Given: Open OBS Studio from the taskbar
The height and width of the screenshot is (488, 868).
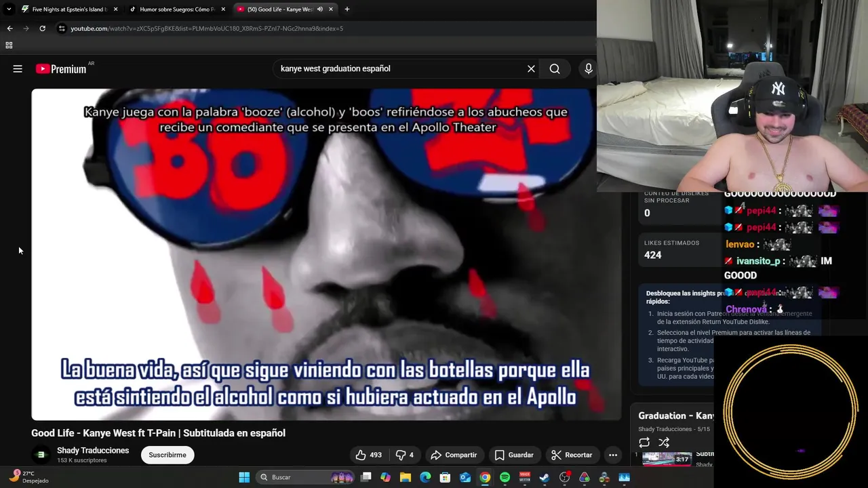Looking at the screenshot, I should tap(564, 477).
